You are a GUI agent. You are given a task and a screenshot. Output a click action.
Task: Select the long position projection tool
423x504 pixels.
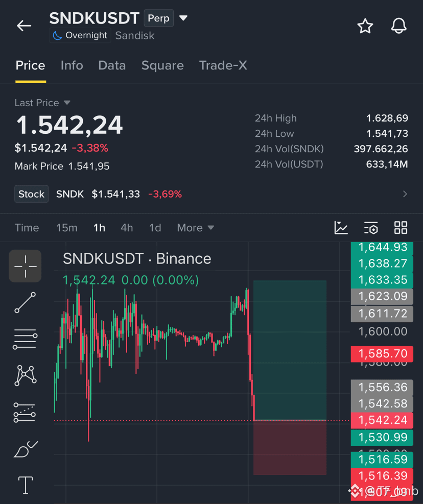(x=25, y=413)
